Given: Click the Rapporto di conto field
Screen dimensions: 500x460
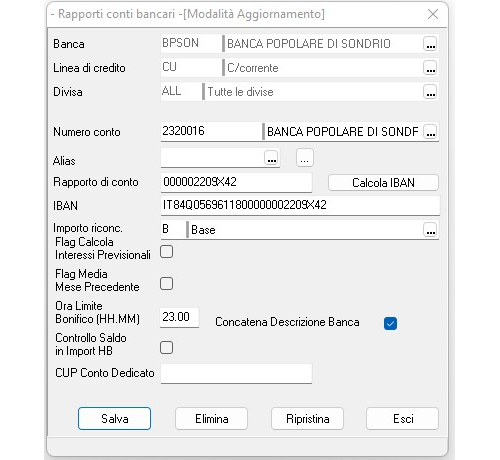Looking at the screenshot, I should pos(236,182).
